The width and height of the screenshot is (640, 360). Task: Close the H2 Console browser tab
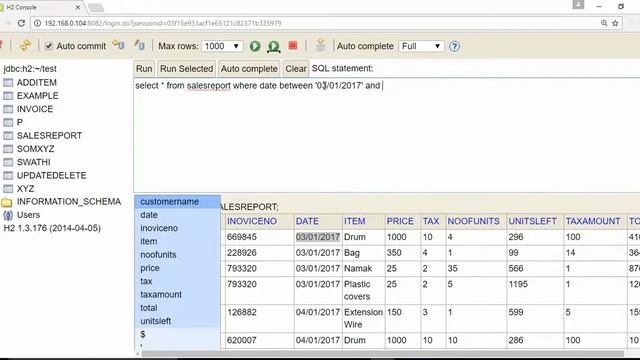click(78, 7)
